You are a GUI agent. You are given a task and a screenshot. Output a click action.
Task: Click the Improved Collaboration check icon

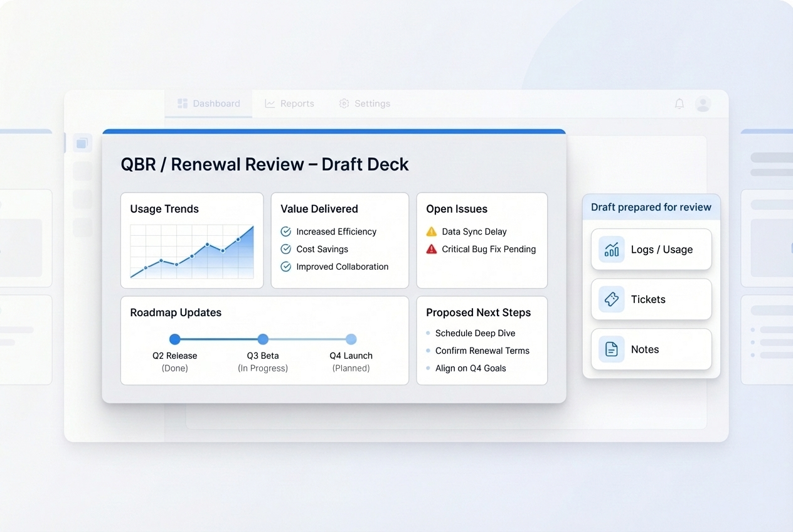[x=285, y=267]
